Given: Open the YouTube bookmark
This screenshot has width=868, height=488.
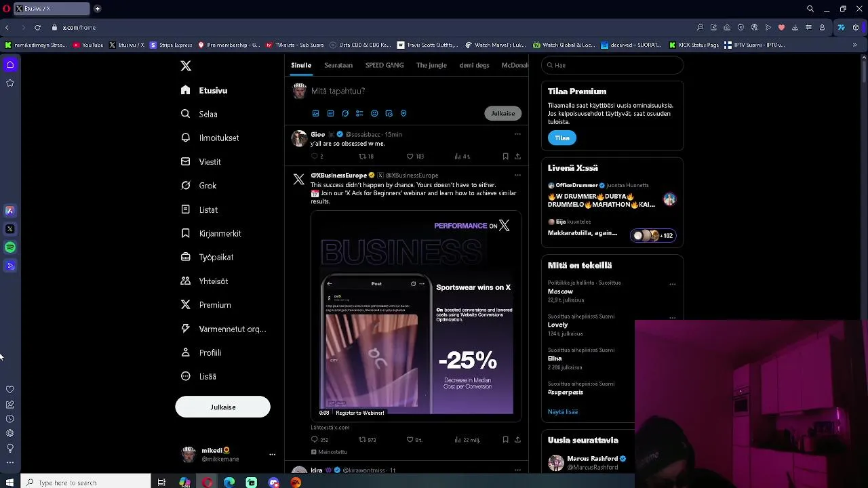Looking at the screenshot, I should (x=88, y=45).
